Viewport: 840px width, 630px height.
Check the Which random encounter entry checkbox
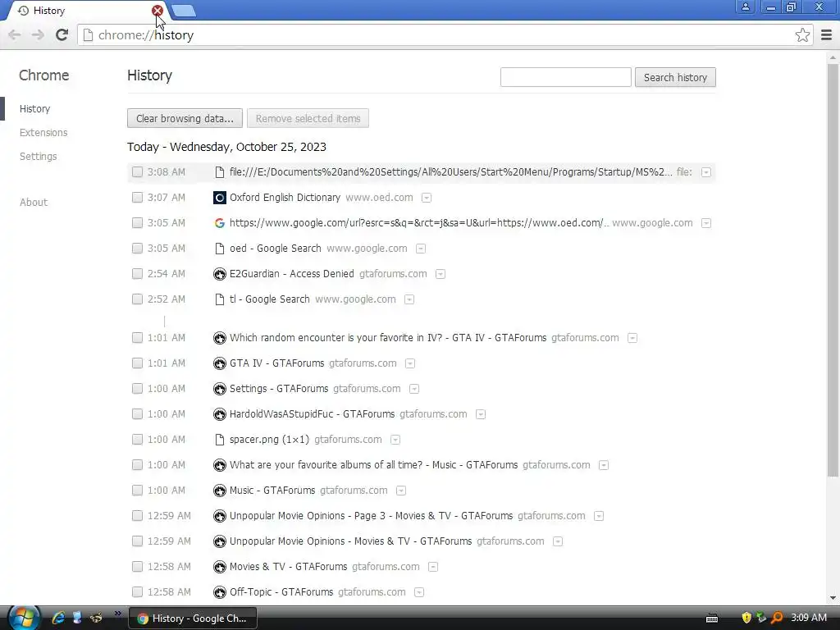138,338
